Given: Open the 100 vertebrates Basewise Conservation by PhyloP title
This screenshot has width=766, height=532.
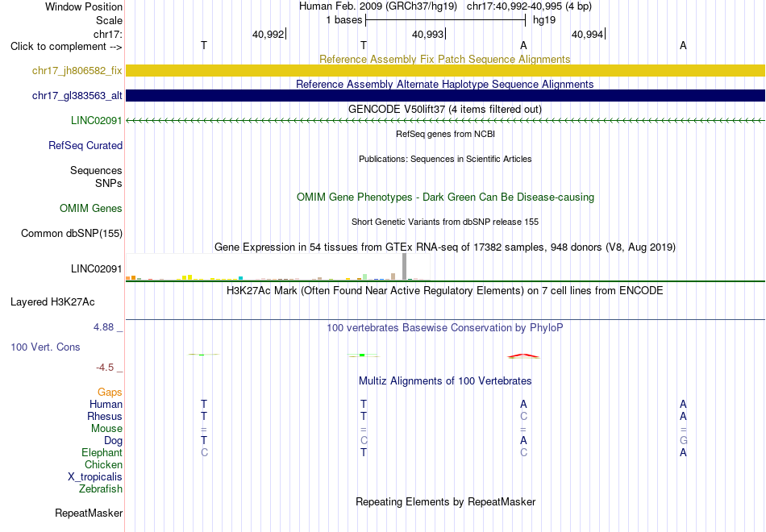Looking at the screenshot, I should click(445, 328).
